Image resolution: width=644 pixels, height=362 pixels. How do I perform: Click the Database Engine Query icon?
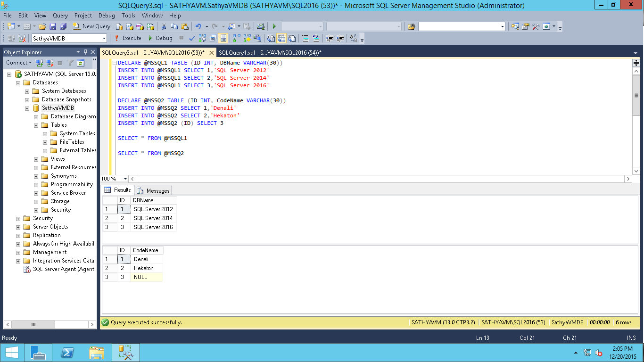tap(120, 26)
